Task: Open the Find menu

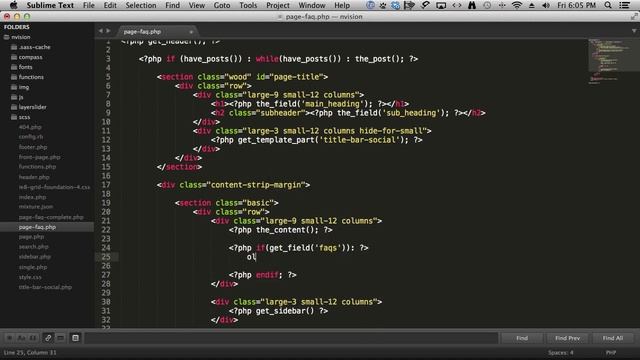Action: pos(172,5)
